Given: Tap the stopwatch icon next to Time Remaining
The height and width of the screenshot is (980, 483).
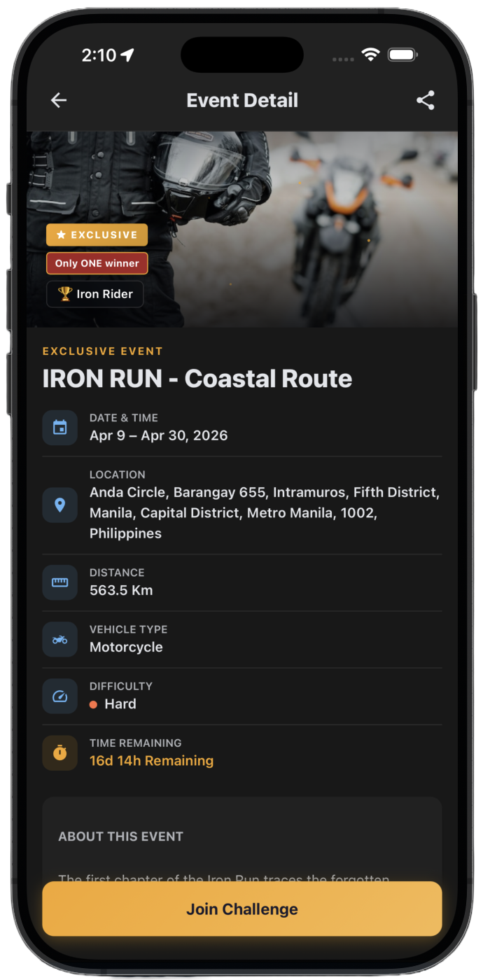Looking at the screenshot, I should pyautogui.click(x=59, y=752).
